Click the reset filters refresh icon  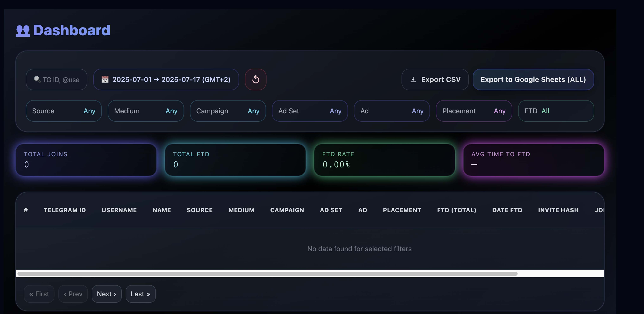coord(255,79)
